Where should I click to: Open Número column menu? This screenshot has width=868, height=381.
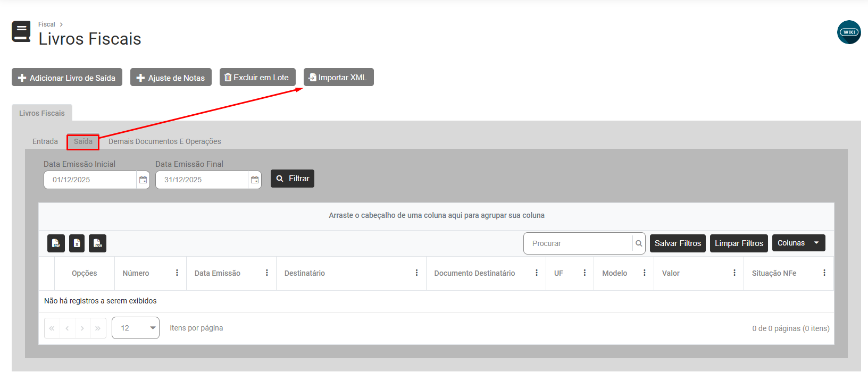(177, 273)
